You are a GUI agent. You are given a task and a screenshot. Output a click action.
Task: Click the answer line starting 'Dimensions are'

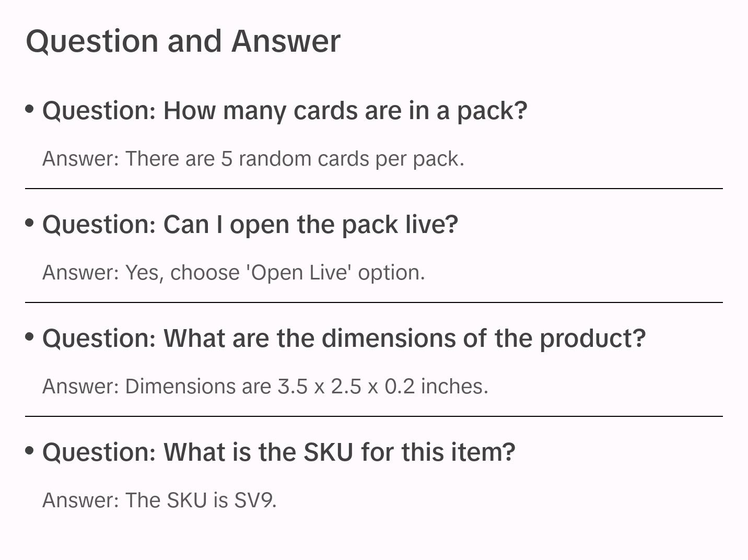[265, 387]
